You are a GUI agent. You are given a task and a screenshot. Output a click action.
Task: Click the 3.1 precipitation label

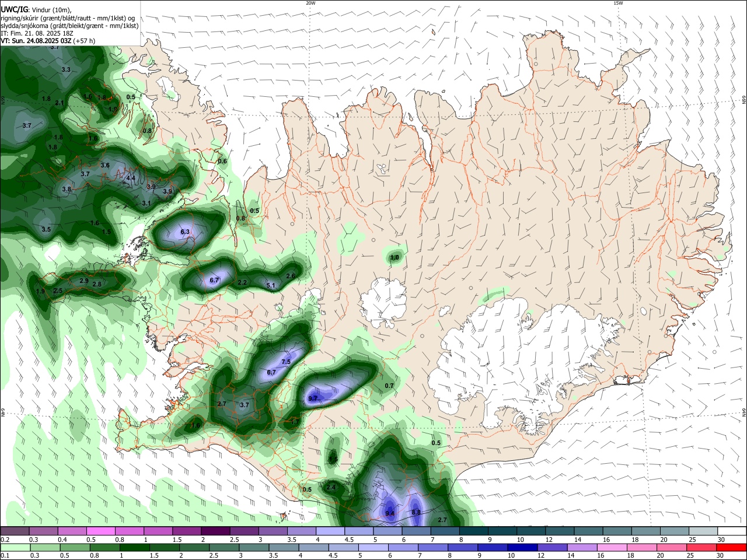pos(146,203)
